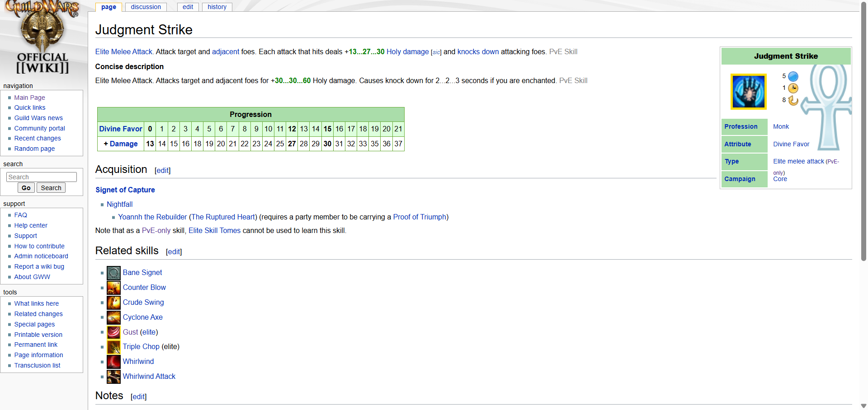Click the Counter Blow skill icon
This screenshot has width=868, height=410.
113,288
